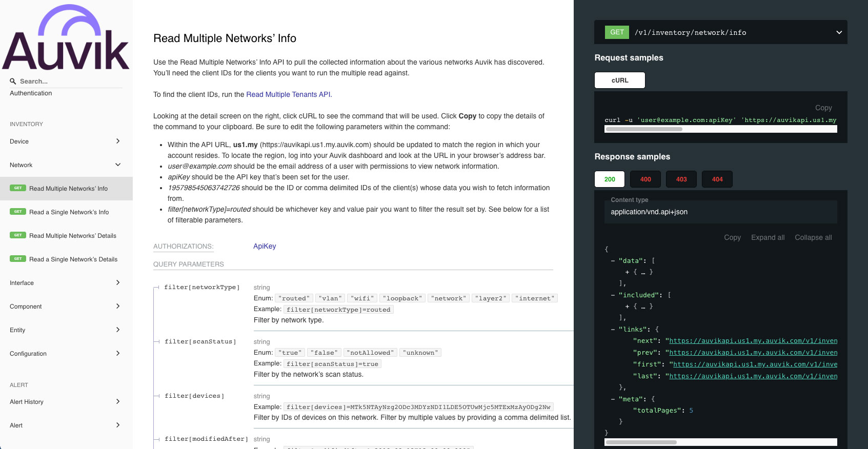Viewport: 868px width, 449px height.
Task: Expand the Component menu chevron
Action: [118, 306]
